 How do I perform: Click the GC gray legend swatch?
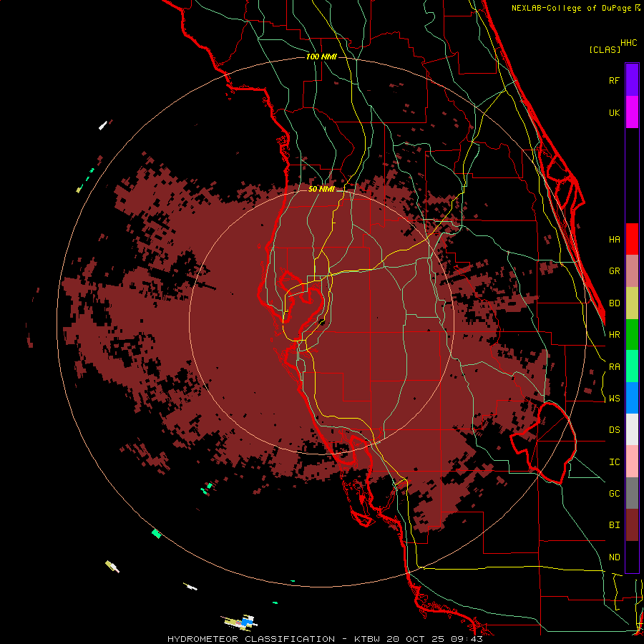click(x=632, y=493)
